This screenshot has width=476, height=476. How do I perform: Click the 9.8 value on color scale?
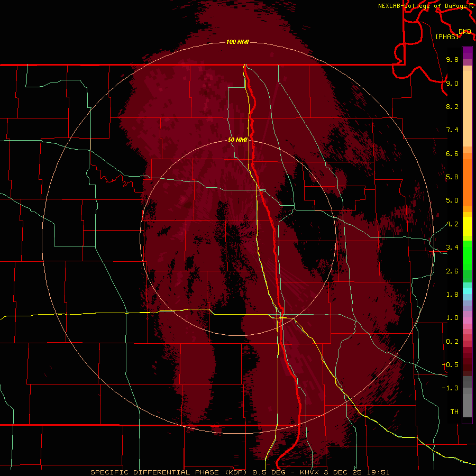pos(452,59)
